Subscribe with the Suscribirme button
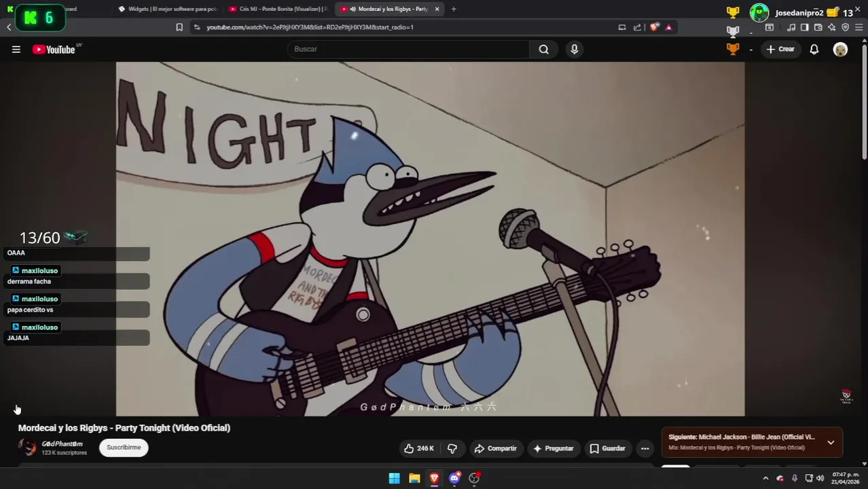This screenshot has height=489, width=868. click(124, 448)
